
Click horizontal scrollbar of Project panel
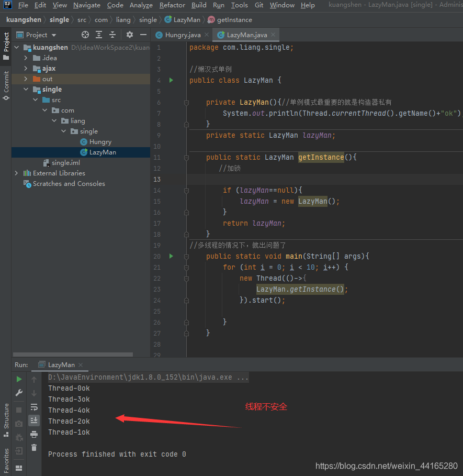73,355
